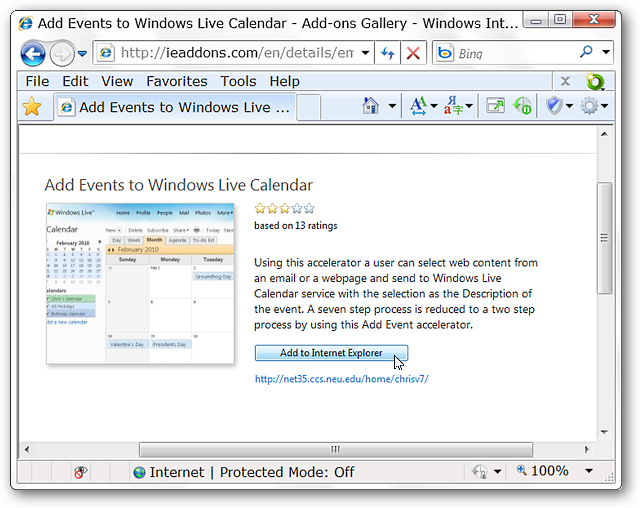Expand the translate dropdown arrow
640x508 pixels.
pyautogui.click(x=469, y=106)
